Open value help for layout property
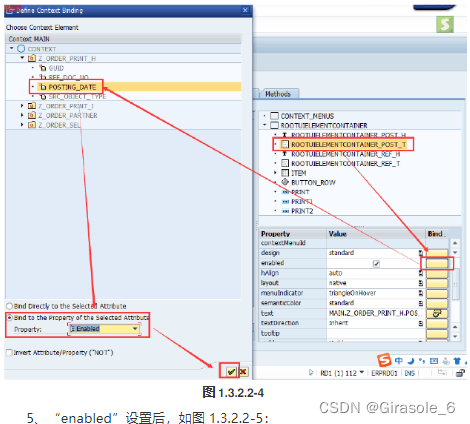This screenshot has width=470, height=424. pyautogui.click(x=421, y=283)
